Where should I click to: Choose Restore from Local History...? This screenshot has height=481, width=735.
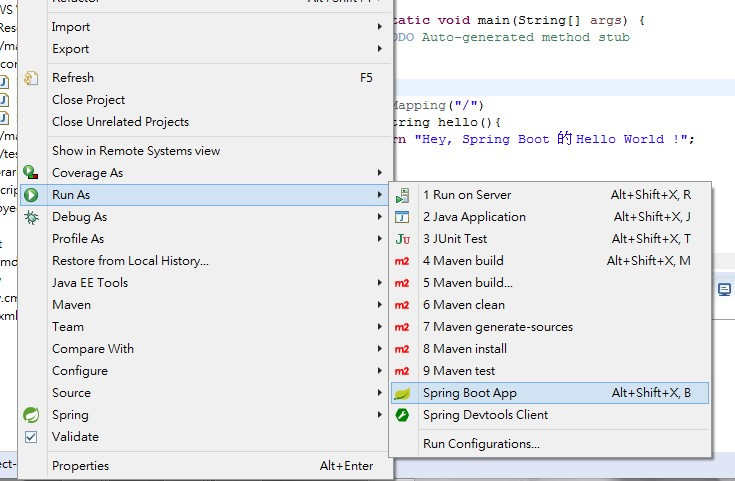click(x=205, y=261)
